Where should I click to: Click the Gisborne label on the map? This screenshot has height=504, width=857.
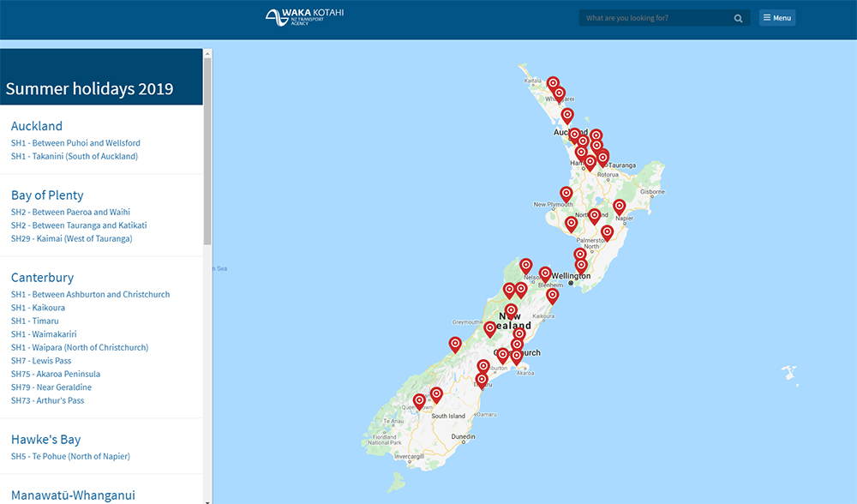point(652,192)
